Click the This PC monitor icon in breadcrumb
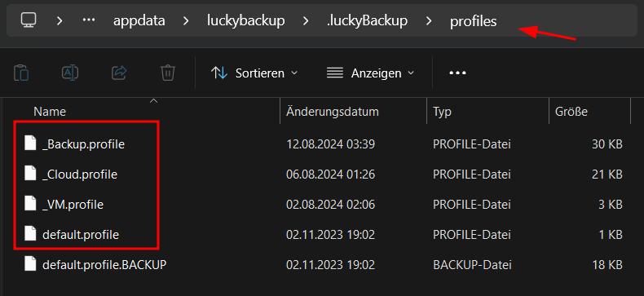Image resolution: width=644 pixels, height=296 pixels. pyautogui.click(x=29, y=20)
